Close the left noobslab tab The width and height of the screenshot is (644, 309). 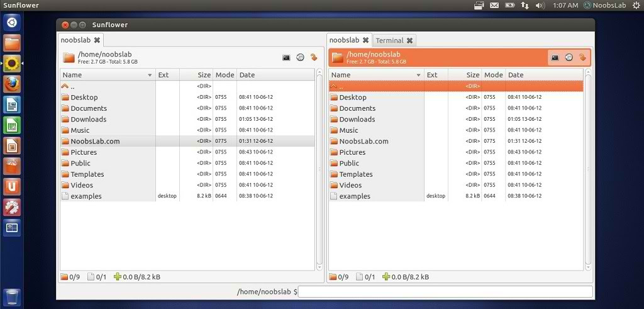[97, 40]
